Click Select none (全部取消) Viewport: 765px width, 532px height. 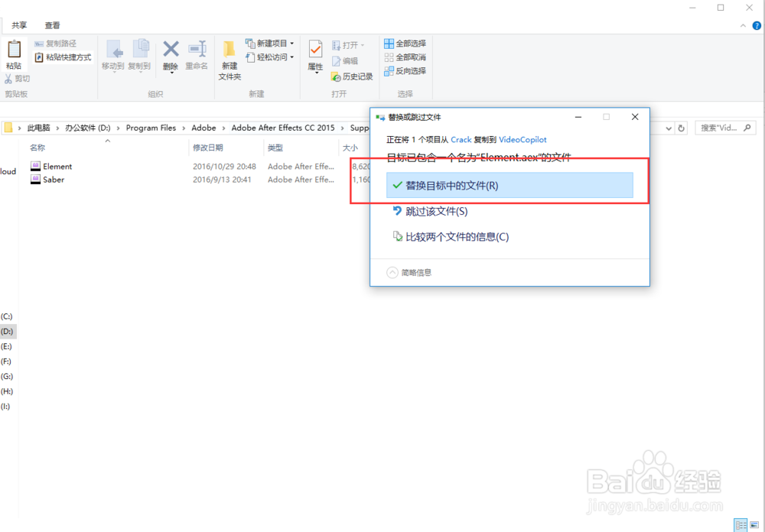[x=405, y=57]
